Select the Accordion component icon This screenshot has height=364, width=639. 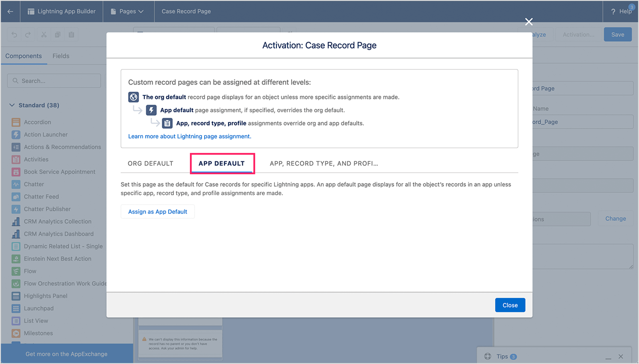[x=16, y=122]
